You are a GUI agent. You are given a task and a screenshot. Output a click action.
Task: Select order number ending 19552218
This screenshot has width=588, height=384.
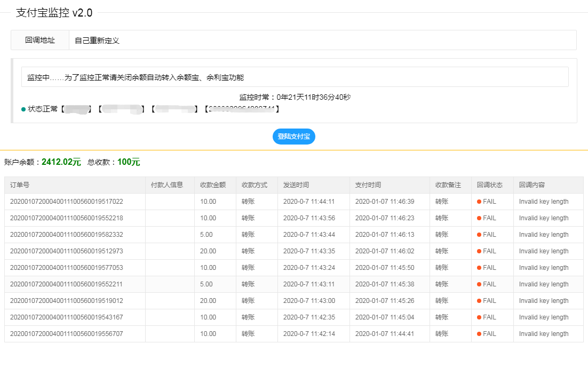pyautogui.click(x=66, y=218)
